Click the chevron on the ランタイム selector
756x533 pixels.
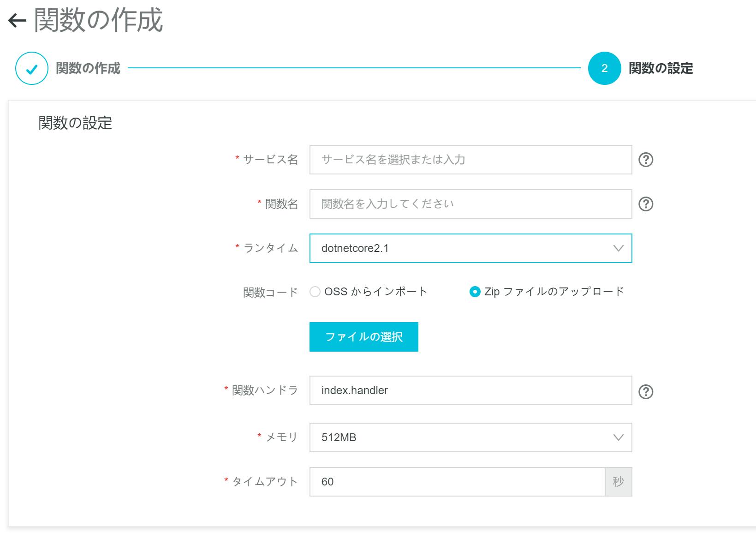(618, 249)
